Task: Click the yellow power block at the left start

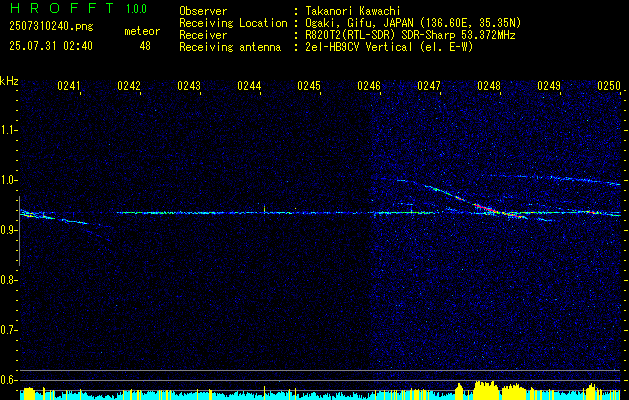Action: pyautogui.click(x=29, y=393)
